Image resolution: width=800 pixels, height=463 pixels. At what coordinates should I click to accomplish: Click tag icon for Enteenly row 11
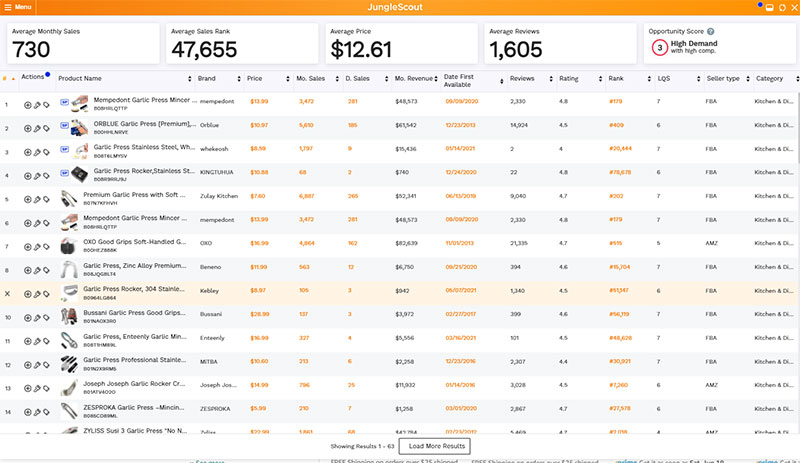(46, 341)
